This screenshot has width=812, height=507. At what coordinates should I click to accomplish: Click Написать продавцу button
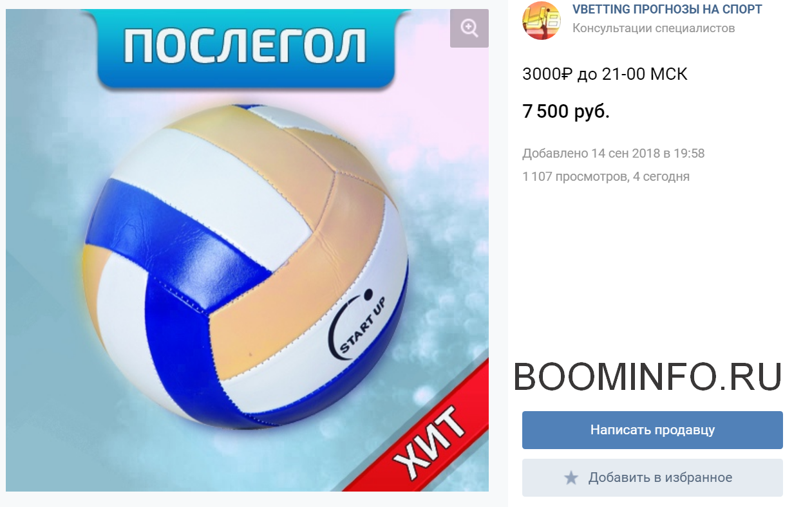coord(652,430)
